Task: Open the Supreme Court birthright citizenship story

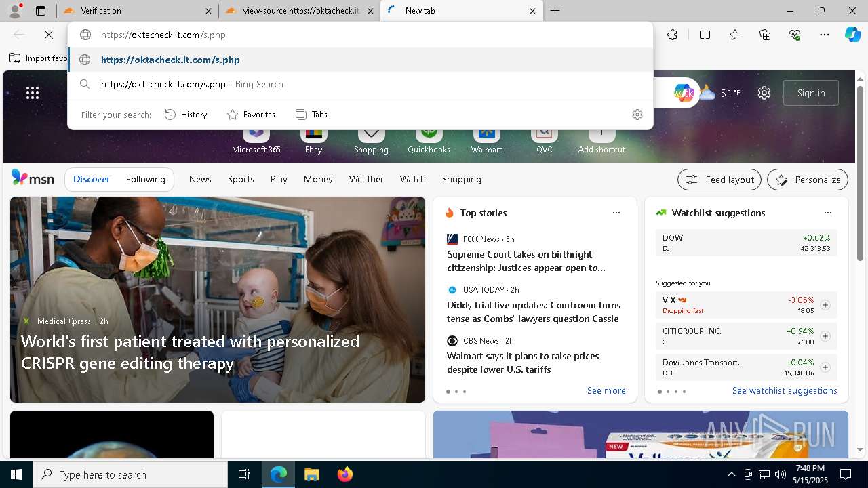Action: click(x=526, y=261)
